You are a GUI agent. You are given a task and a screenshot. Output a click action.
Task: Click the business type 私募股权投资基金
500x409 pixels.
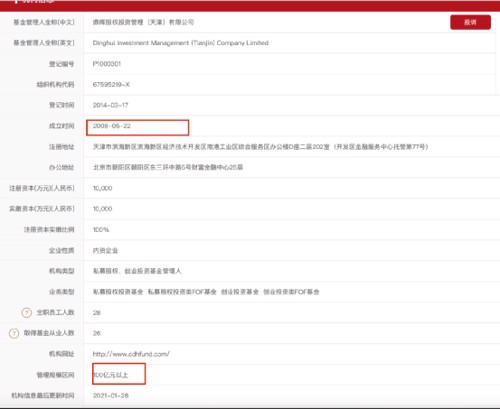(118, 292)
